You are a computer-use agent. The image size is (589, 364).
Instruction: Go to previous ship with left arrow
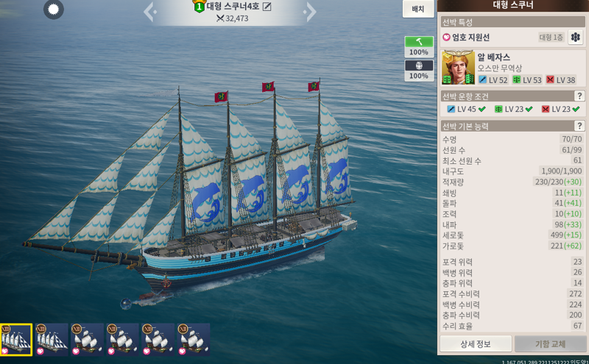(150, 12)
